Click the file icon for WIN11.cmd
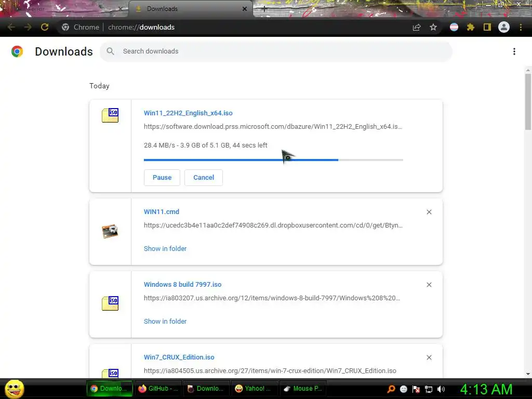Viewport: 532px width, 399px height. 110,231
